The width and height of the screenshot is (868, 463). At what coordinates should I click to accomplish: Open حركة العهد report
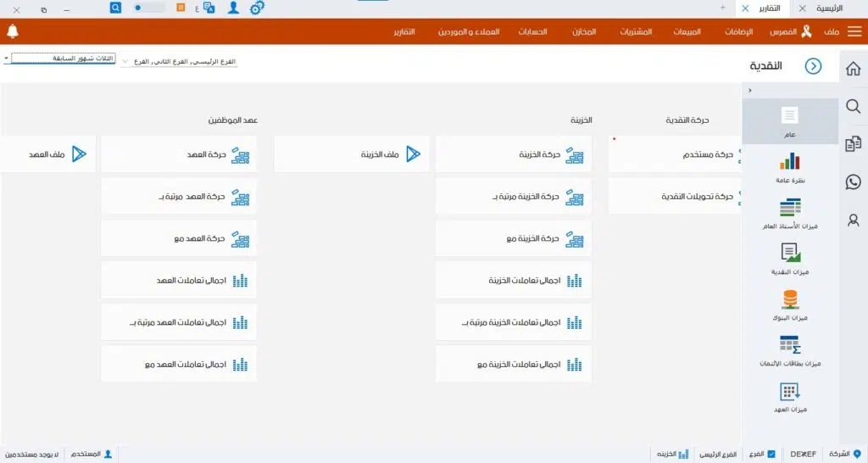[178, 154]
